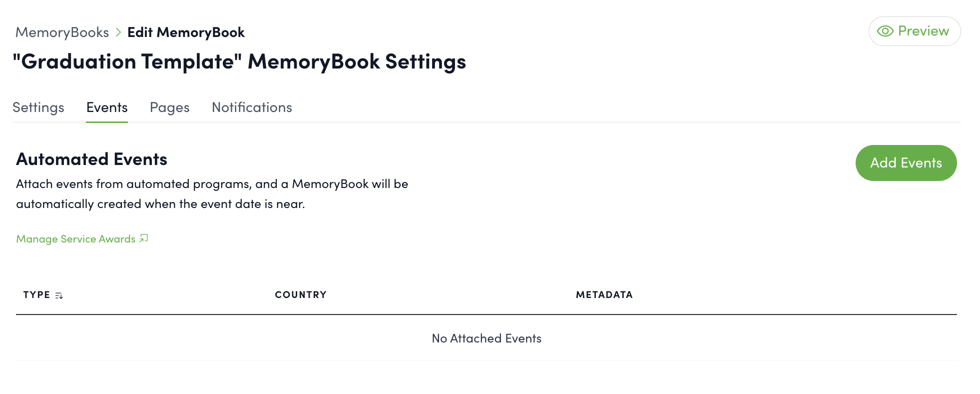The height and width of the screenshot is (394, 980).
Task: Click the Edit MemoryBook breadcrumb item
Action: 186,32
